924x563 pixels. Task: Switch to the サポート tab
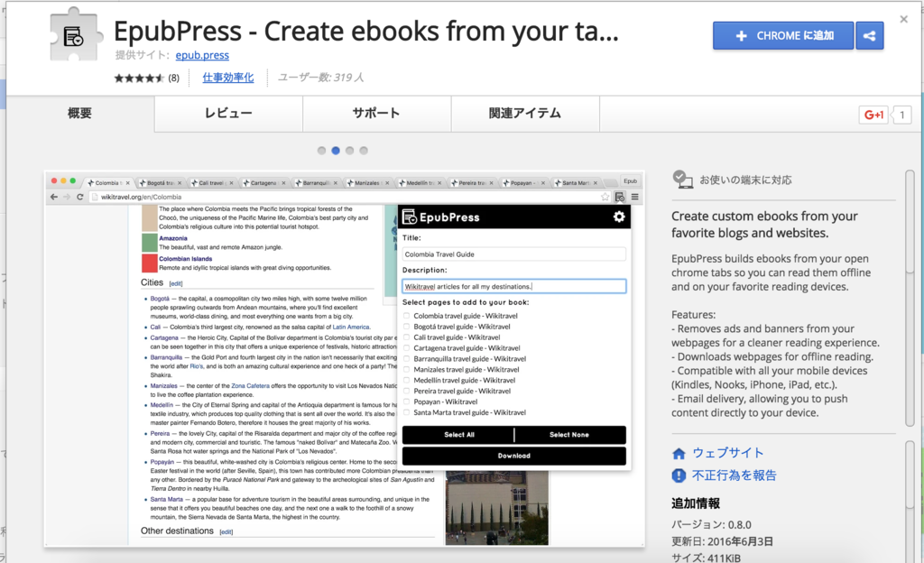tap(376, 113)
